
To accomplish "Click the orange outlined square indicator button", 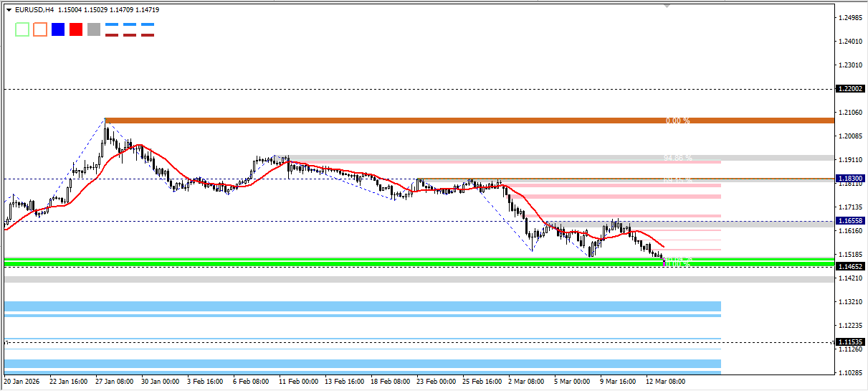I will tap(40, 29).
